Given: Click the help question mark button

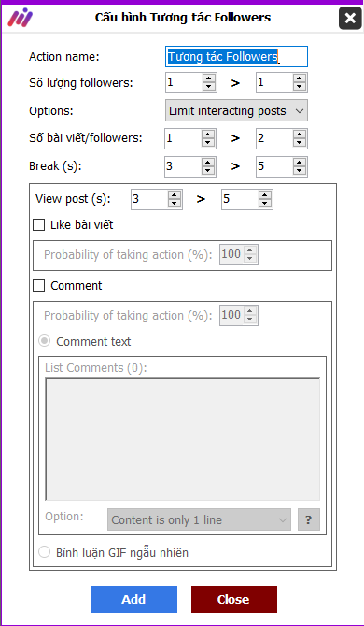Looking at the screenshot, I should 309,519.
